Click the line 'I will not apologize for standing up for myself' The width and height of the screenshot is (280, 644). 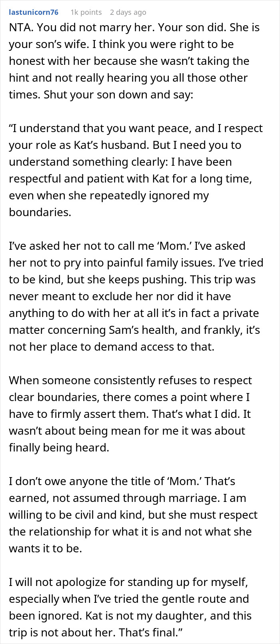pyautogui.click(x=128, y=582)
